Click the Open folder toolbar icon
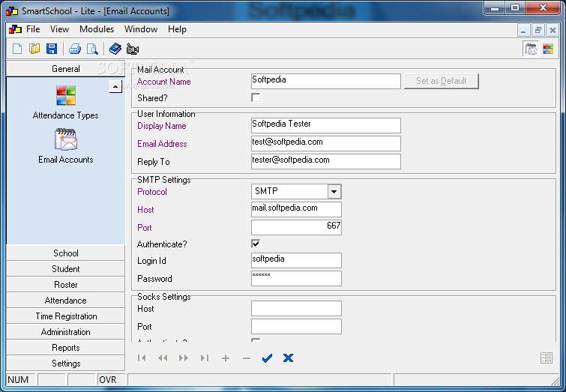 34,49
